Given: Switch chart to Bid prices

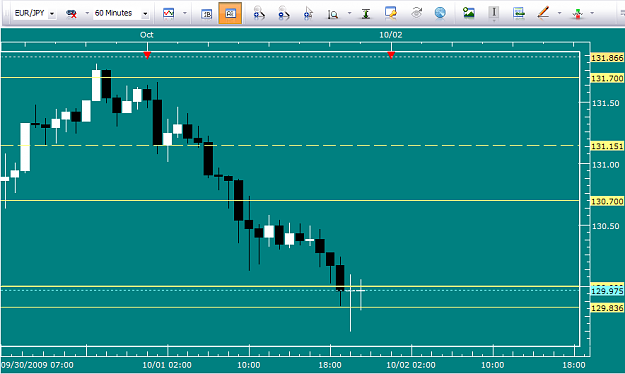Looking at the screenshot, I should click(x=206, y=14).
